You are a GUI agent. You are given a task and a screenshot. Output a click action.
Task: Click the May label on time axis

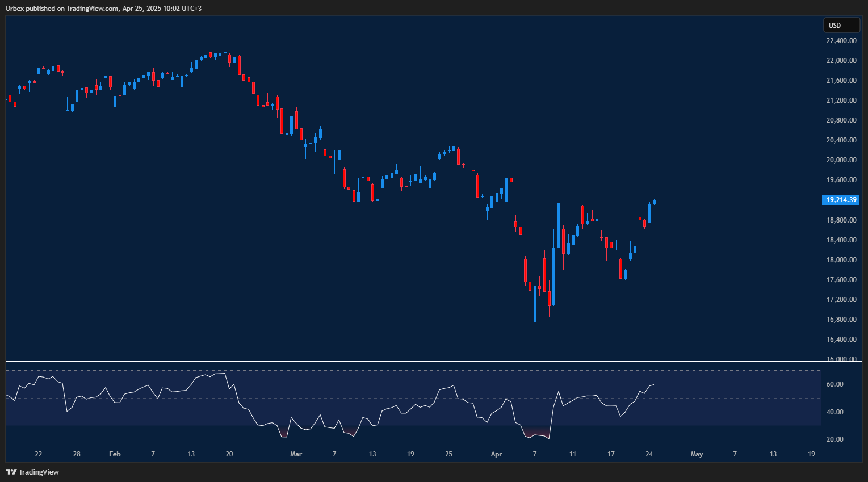pos(697,454)
